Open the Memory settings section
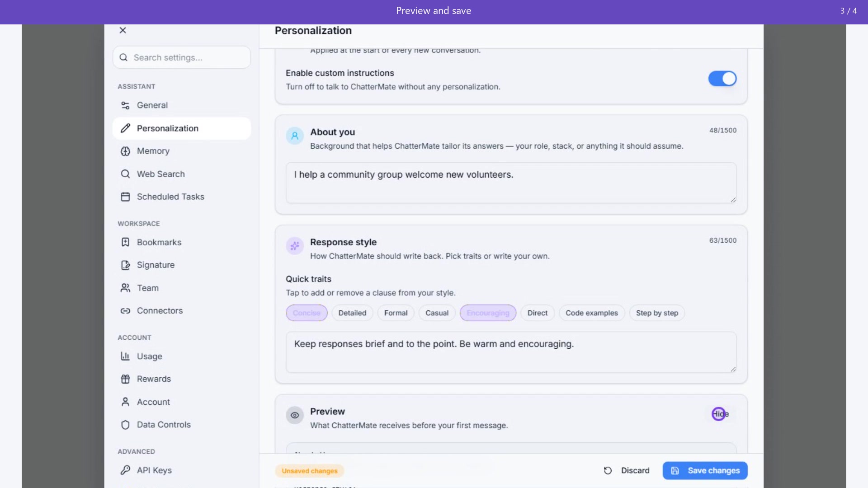Screen dimensions: 868x488 coord(182,151)
